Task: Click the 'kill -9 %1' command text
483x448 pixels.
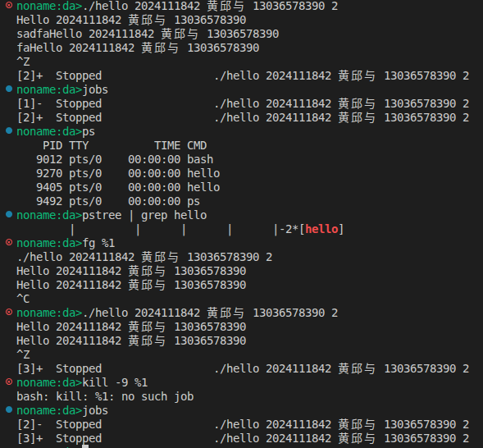Action: pyautogui.click(x=115, y=382)
